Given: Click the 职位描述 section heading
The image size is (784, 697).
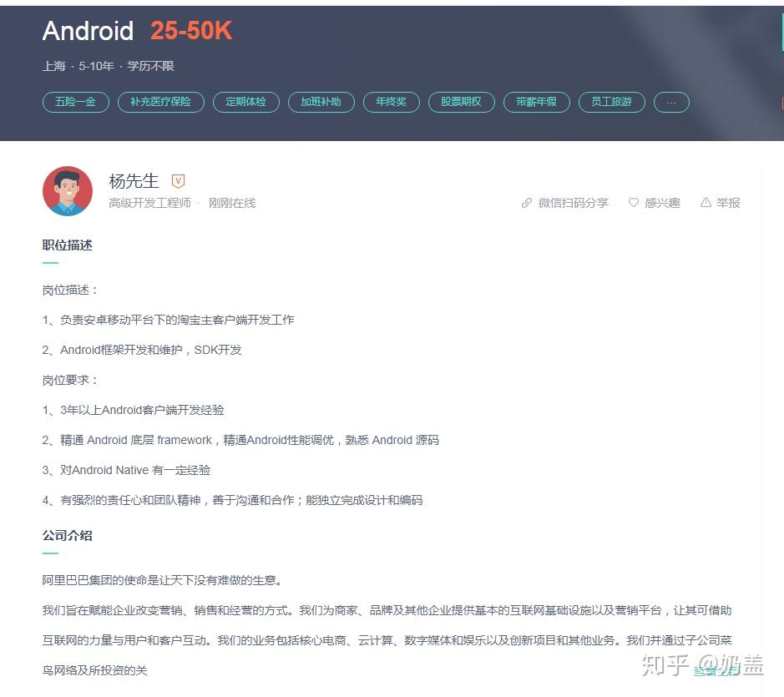Looking at the screenshot, I should tap(67, 245).
